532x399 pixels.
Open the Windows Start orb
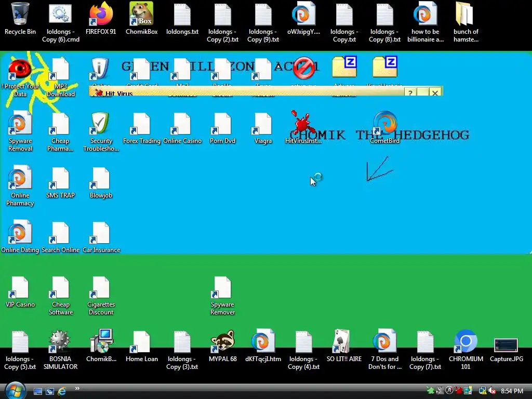click(x=15, y=390)
